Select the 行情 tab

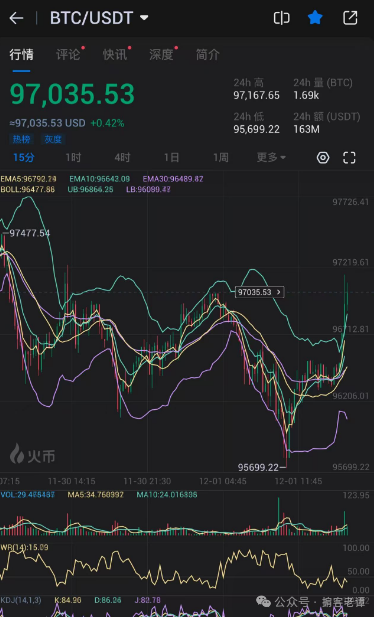click(21, 54)
